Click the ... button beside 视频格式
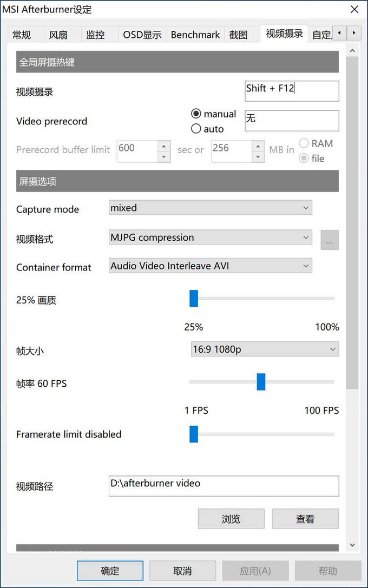The image size is (368, 588). coord(330,240)
